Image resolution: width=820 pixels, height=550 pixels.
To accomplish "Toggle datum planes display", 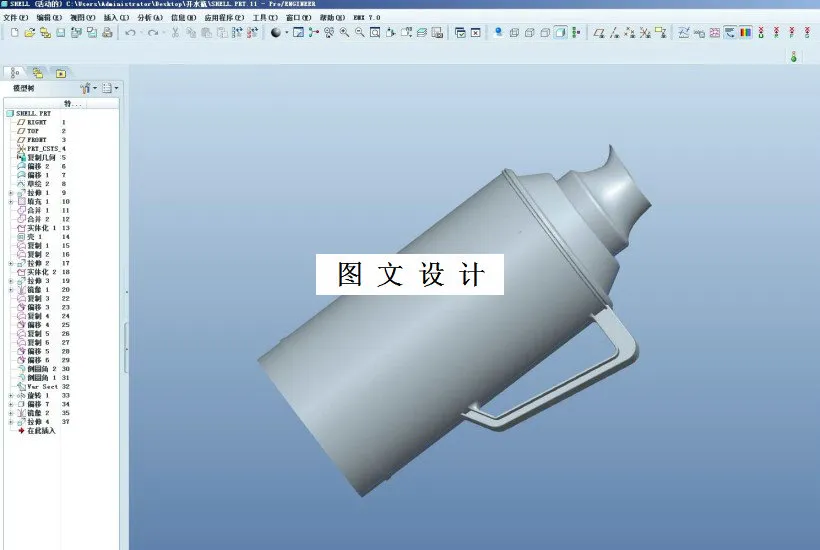I will (599, 32).
